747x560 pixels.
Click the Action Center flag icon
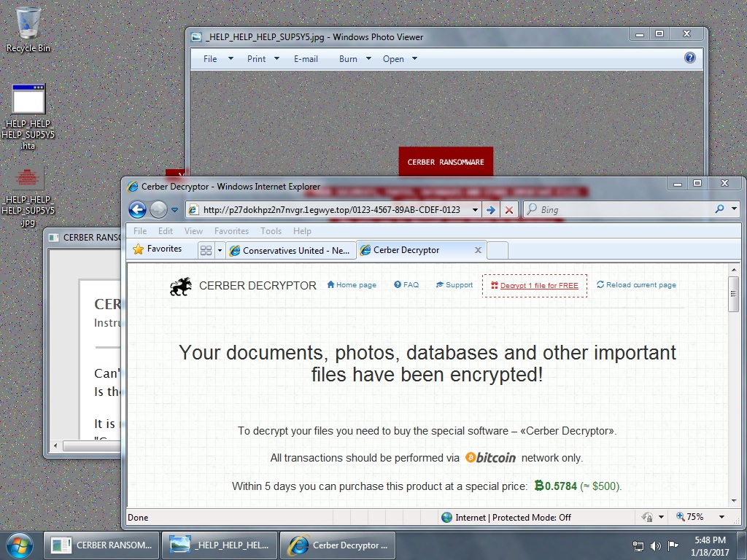673,546
